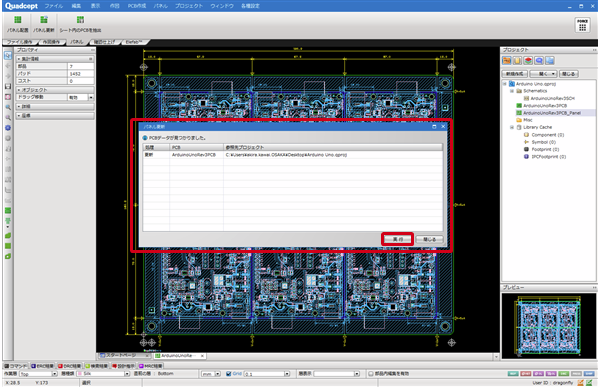Open the PCB作成 menu
This screenshot has width=600, height=387.
(137, 6)
